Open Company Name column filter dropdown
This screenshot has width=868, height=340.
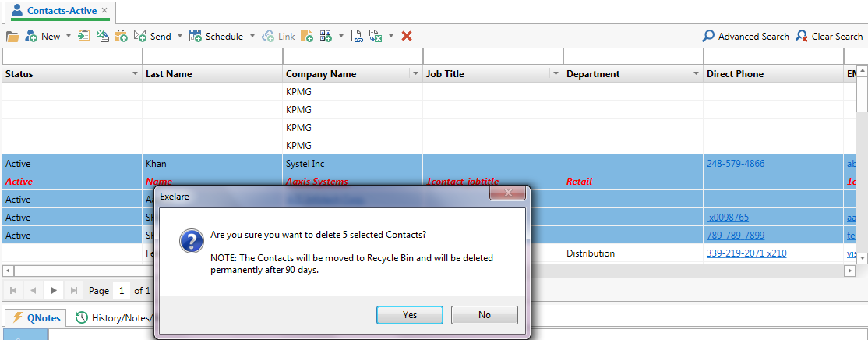point(416,73)
